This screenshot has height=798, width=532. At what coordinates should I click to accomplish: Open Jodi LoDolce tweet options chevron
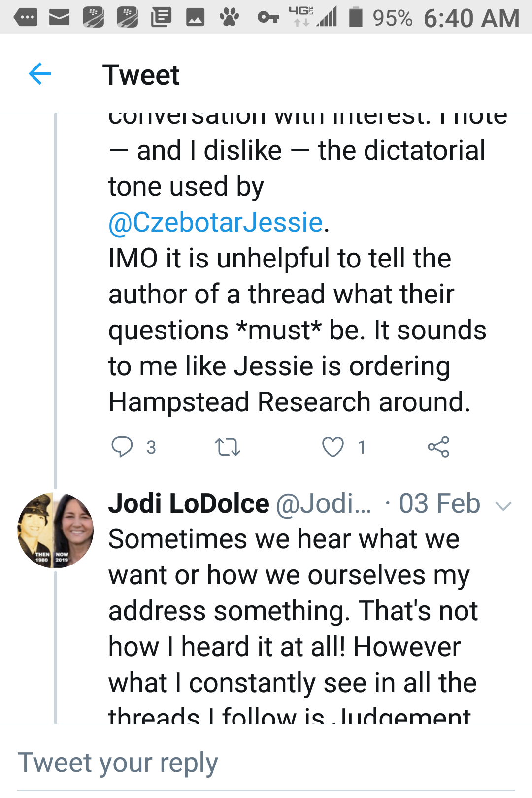click(x=503, y=505)
